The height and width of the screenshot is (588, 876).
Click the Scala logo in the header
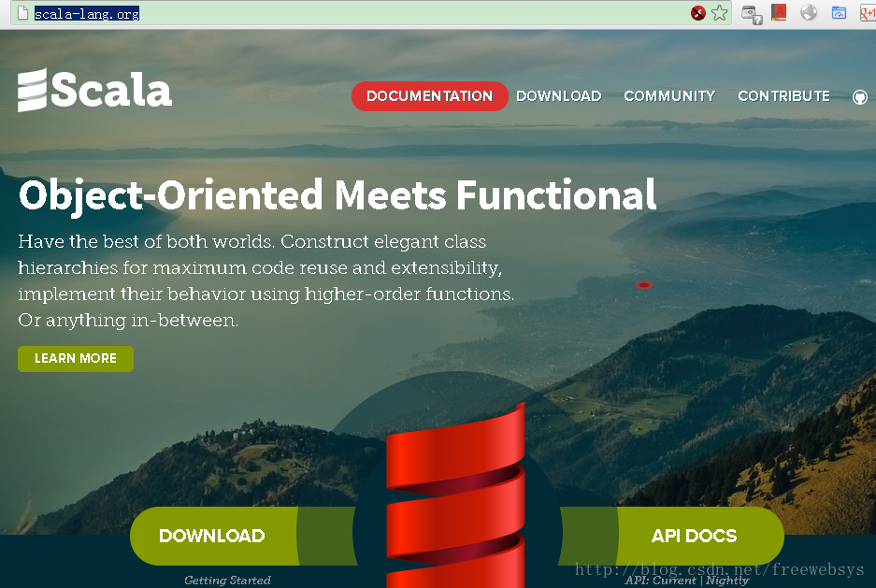(94, 90)
